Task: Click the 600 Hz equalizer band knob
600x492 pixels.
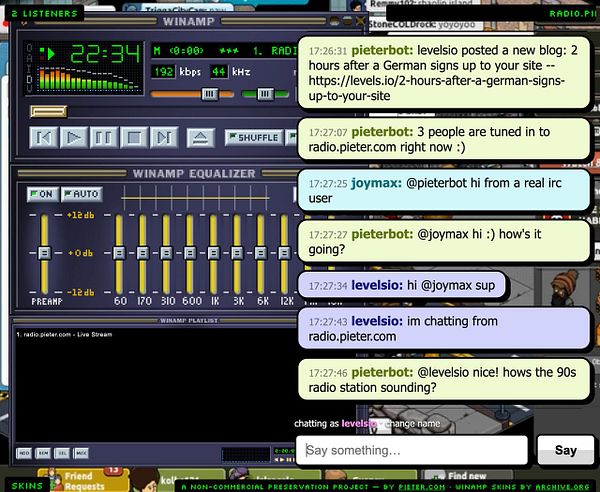Action: 190,253
